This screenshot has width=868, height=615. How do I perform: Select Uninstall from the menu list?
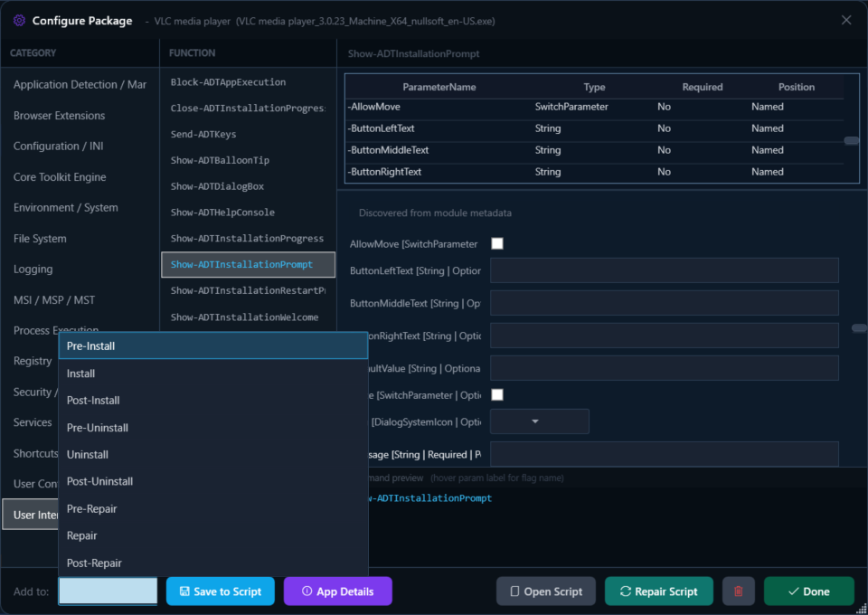pos(88,454)
